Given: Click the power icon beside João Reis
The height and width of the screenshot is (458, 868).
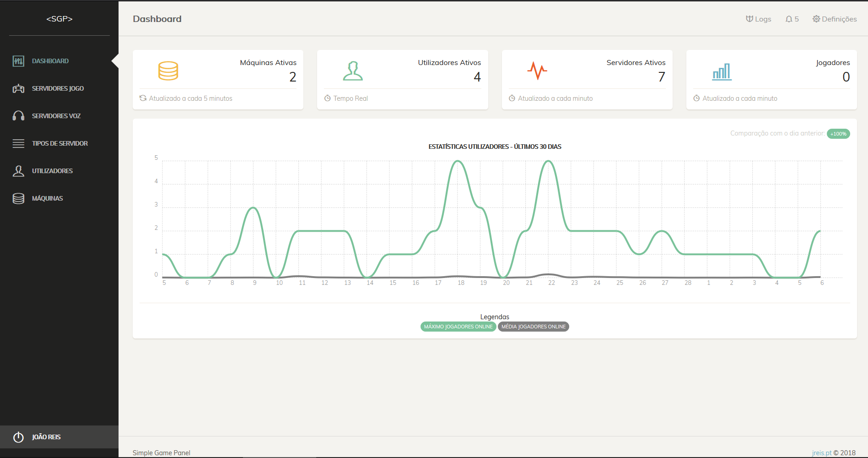Looking at the screenshot, I should (18, 437).
